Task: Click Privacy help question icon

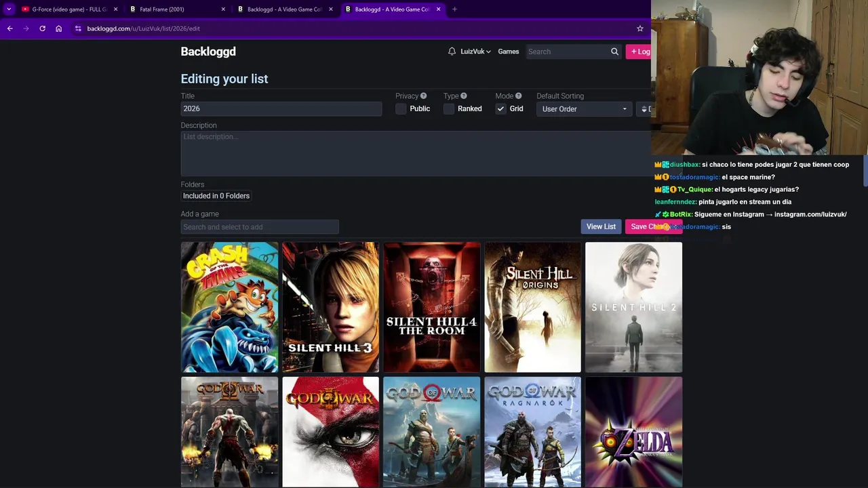Action: [423, 96]
